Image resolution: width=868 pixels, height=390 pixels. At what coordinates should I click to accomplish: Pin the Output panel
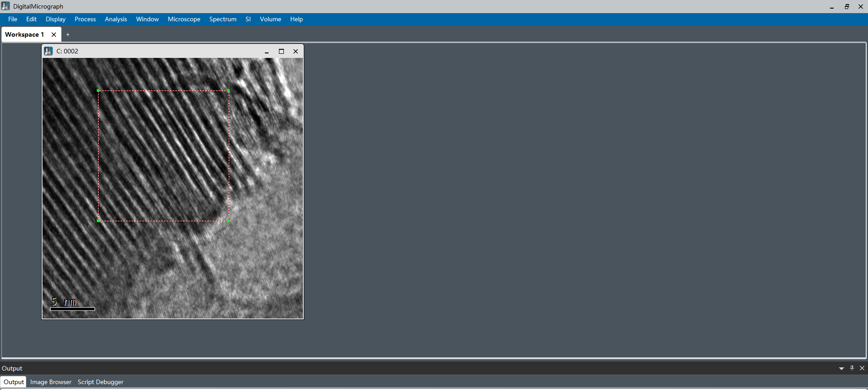click(852, 368)
